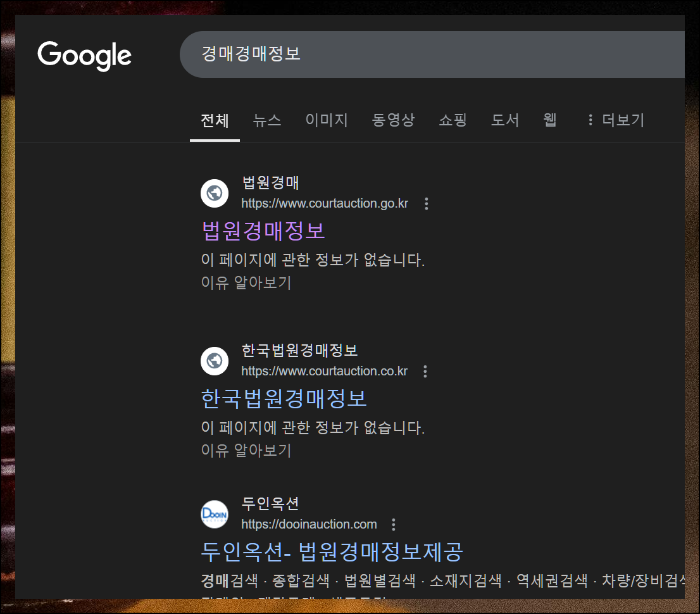
Task: Click the 종합검색 snippet text
Action: click(301, 580)
